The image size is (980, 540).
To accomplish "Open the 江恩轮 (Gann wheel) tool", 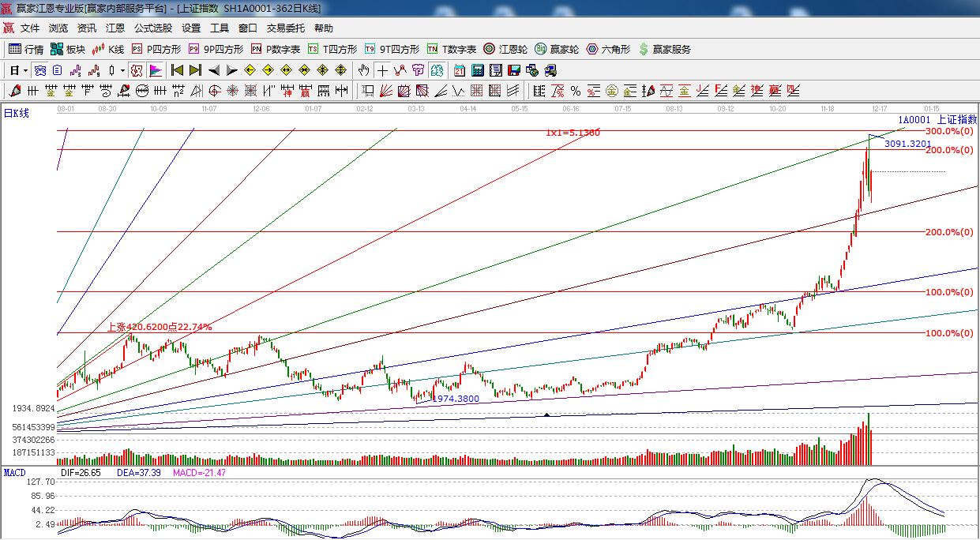I will (505, 49).
